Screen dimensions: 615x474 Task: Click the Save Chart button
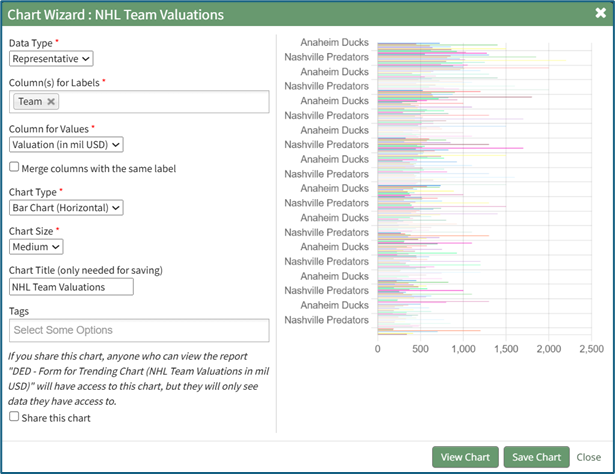(535, 457)
